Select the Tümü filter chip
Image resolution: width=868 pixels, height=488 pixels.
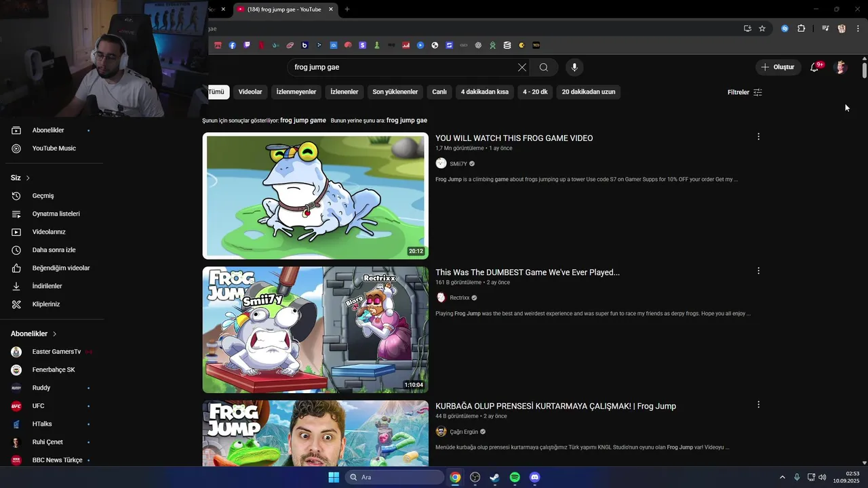tap(216, 91)
